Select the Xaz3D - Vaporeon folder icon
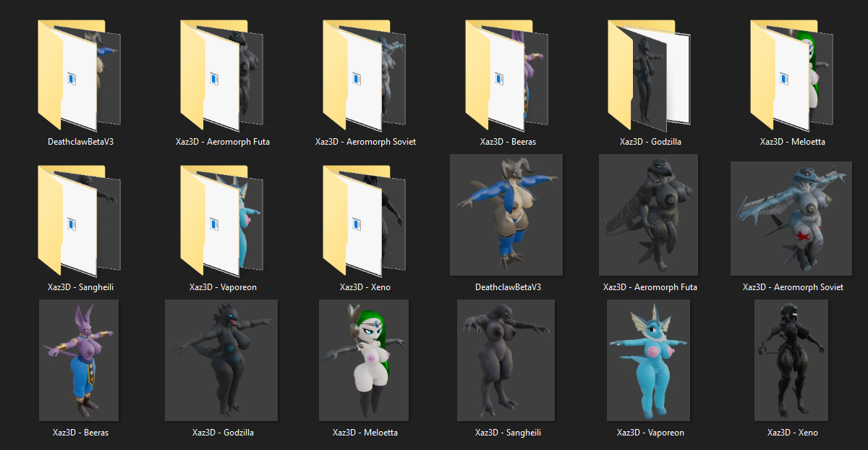Image resolution: width=868 pixels, height=450 pixels. point(223,221)
